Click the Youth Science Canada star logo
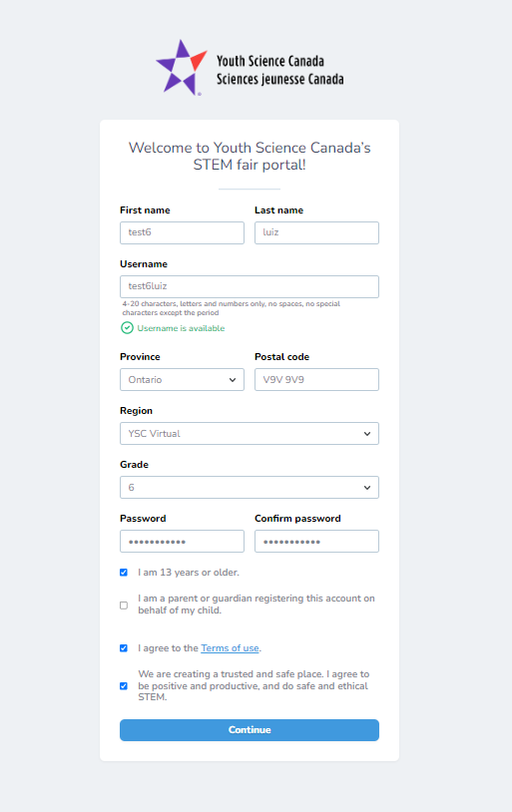Viewport: 512px width, 812px height. [182, 67]
